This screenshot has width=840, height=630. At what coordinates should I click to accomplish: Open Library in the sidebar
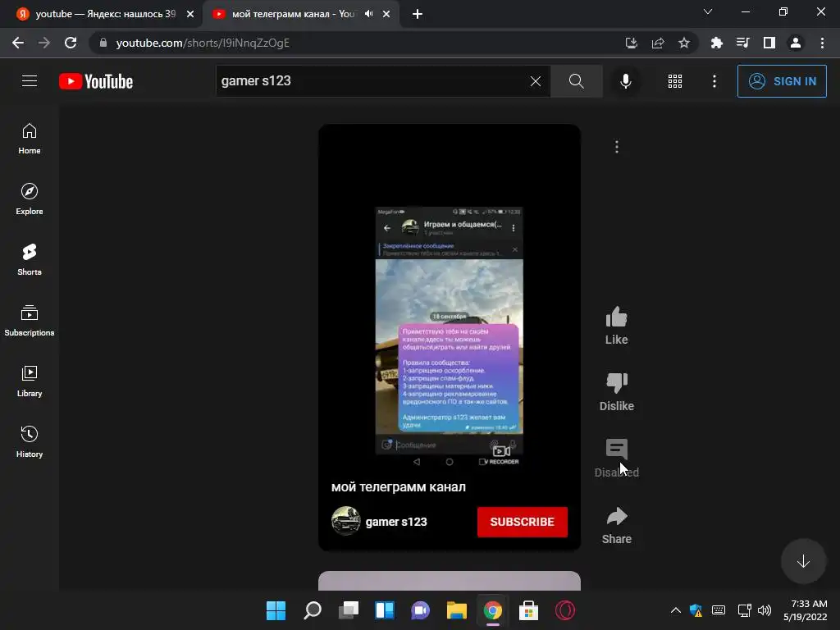tap(30, 381)
